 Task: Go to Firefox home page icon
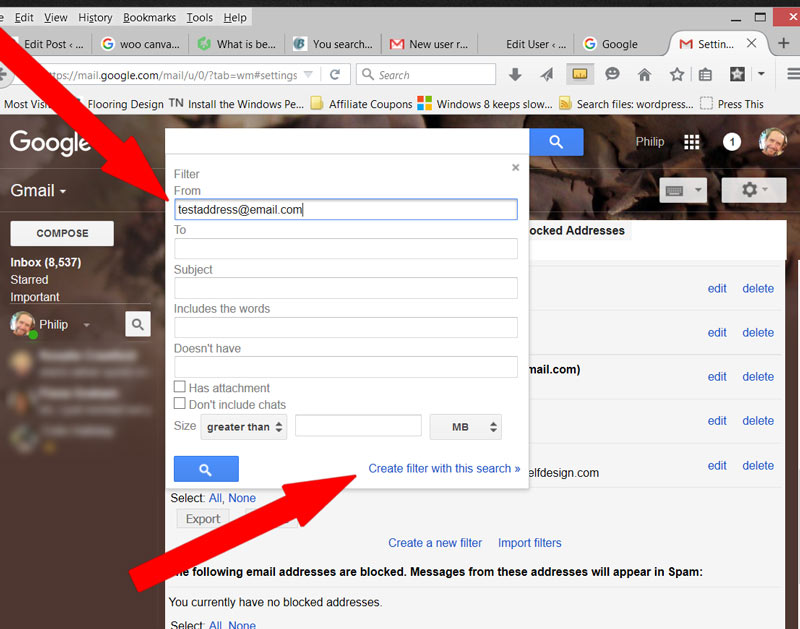coord(644,75)
